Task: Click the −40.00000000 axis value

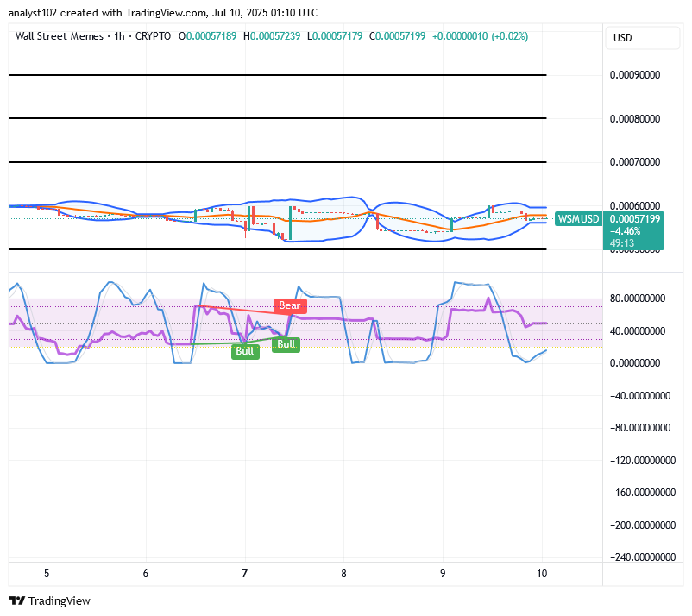Action: click(640, 396)
